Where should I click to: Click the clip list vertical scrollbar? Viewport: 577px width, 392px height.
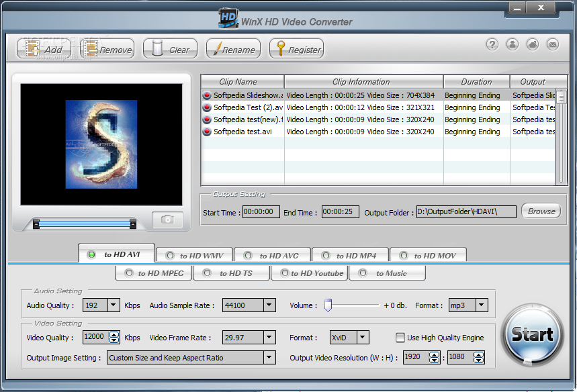[561, 137]
